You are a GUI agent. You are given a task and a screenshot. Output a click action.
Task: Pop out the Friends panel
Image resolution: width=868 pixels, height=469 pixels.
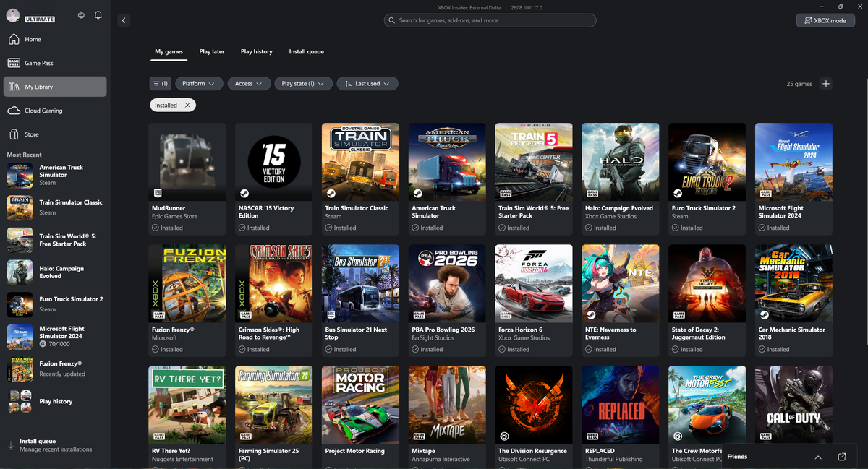click(842, 457)
